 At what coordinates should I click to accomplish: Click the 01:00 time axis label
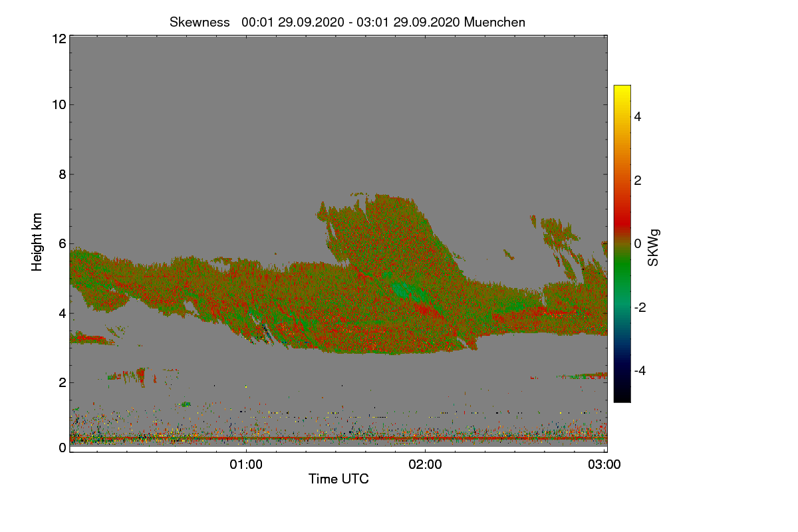tap(247, 465)
